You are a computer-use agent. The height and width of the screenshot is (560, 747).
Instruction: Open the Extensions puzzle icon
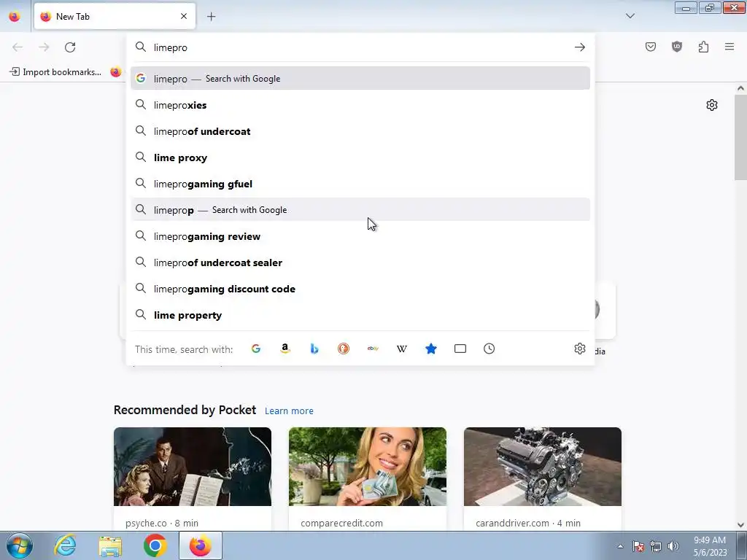[x=704, y=47]
